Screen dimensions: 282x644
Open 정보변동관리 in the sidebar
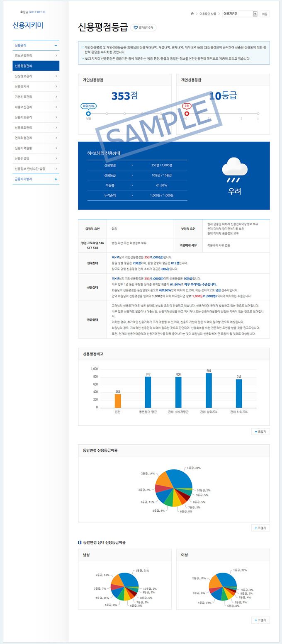(x=36, y=56)
